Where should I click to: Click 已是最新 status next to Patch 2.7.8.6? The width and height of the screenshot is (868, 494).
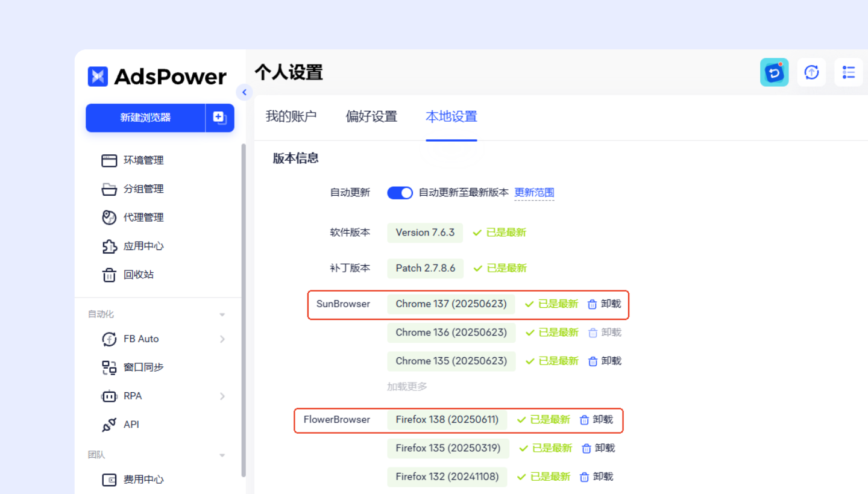(500, 268)
